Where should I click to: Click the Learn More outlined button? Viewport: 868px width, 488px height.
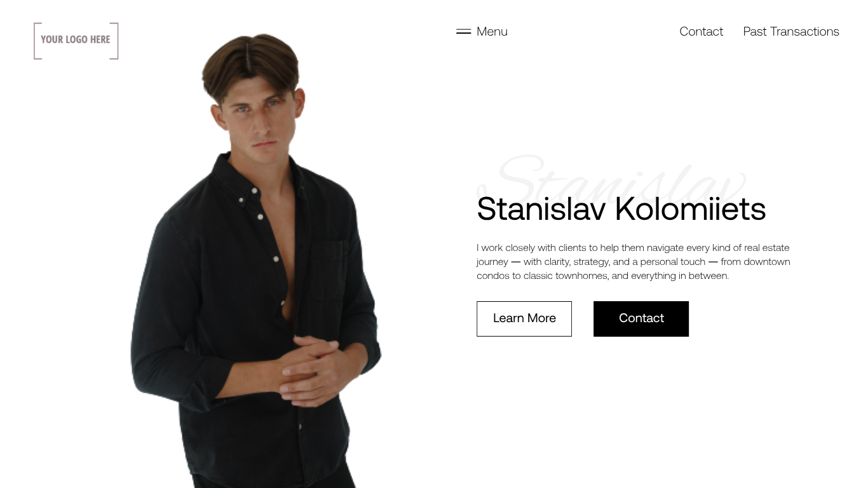click(x=524, y=319)
